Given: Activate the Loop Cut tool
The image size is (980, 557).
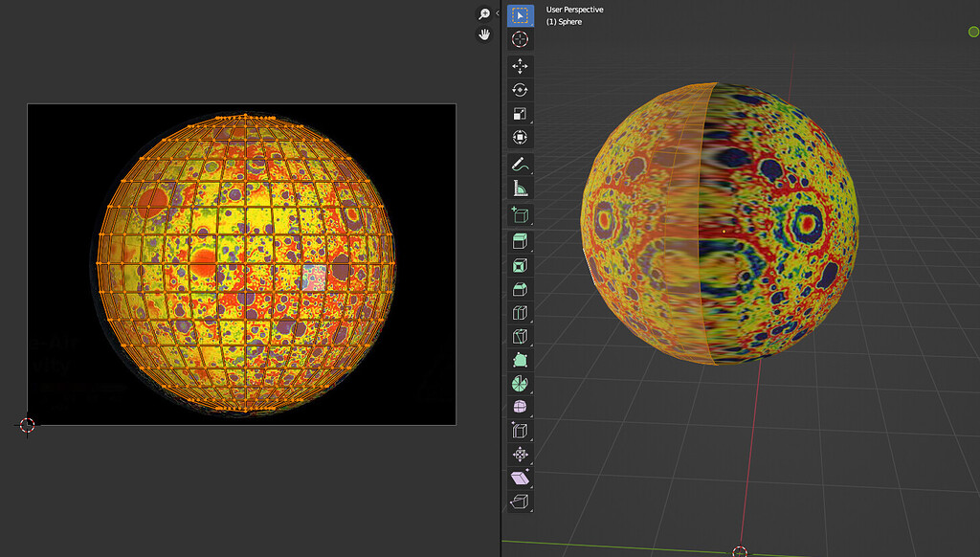Looking at the screenshot, I should (520, 313).
